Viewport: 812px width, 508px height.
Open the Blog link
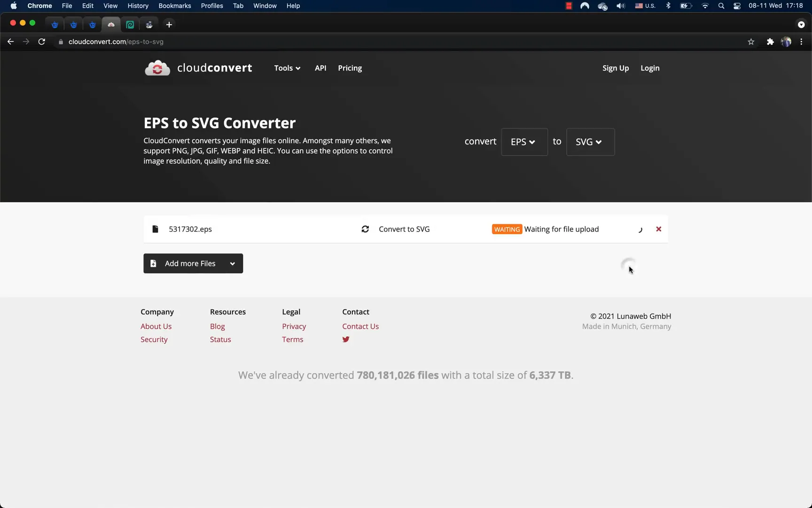point(218,326)
